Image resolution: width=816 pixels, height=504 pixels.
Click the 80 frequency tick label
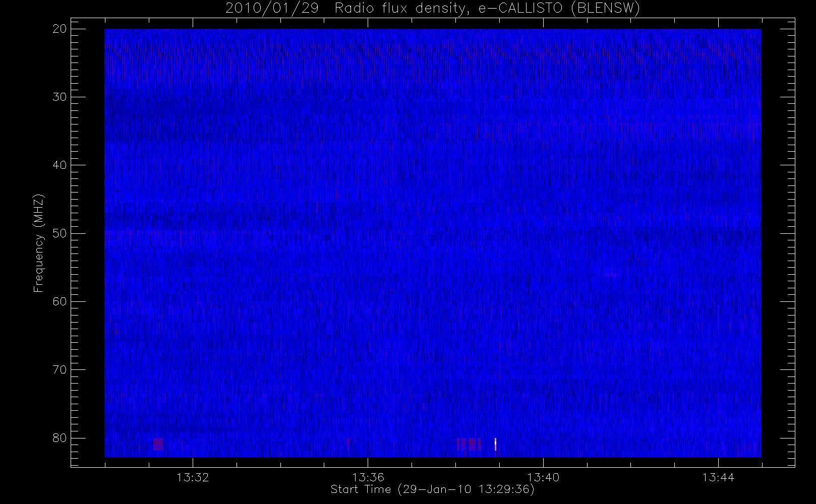60,437
